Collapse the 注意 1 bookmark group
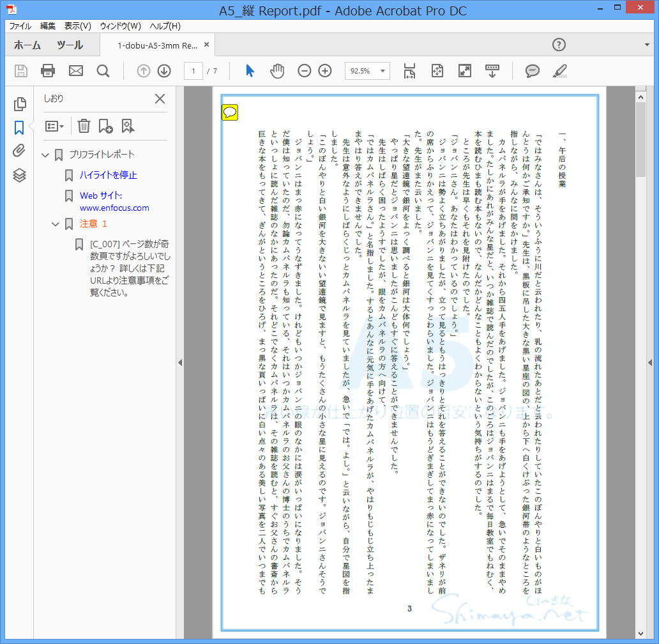659x644 pixels. (56, 224)
